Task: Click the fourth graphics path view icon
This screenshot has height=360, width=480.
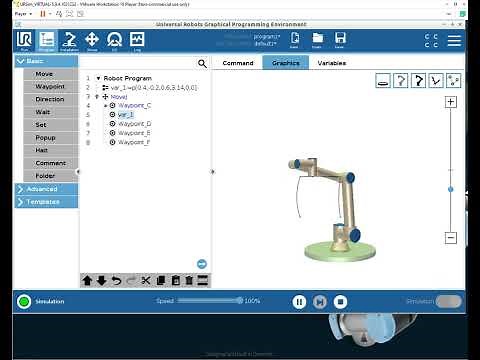Action: [x=436, y=81]
